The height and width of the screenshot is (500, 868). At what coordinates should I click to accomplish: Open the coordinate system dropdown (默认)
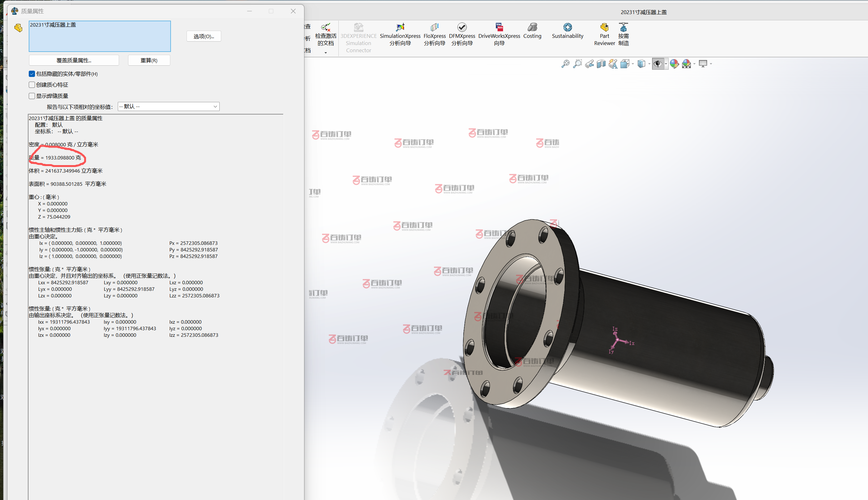tap(168, 106)
